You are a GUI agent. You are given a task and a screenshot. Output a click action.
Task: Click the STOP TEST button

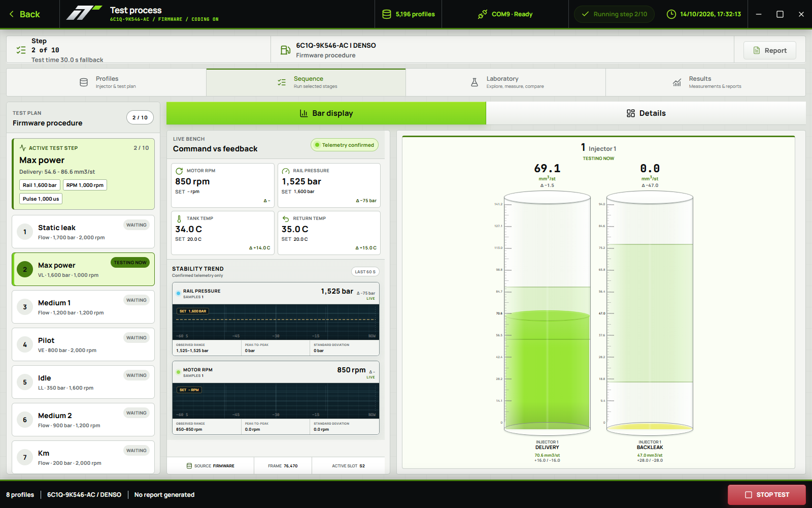pos(767,495)
